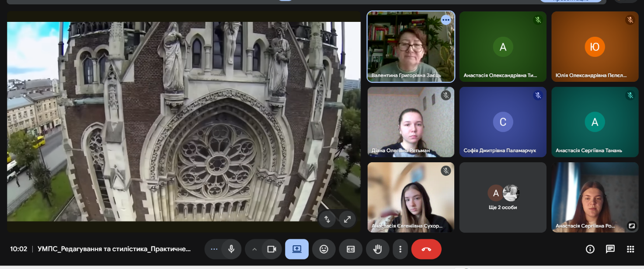
Task: Expand video settings chevron beside camera
Action: [x=254, y=249]
